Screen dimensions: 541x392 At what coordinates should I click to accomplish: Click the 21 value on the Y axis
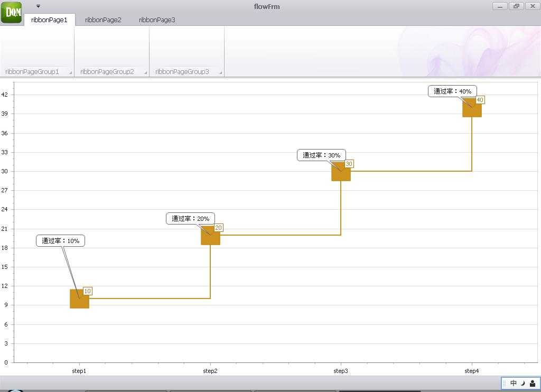pyautogui.click(x=4, y=229)
